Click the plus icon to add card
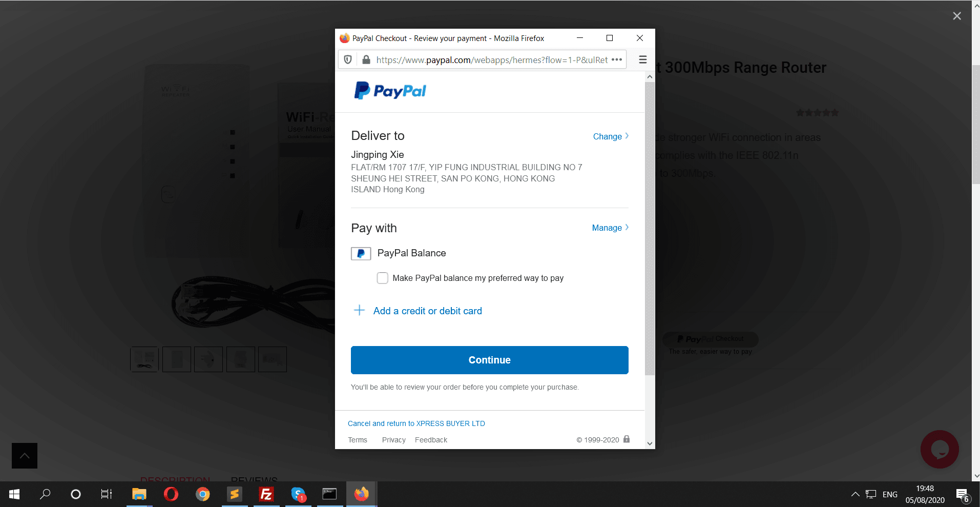This screenshot has width=980, height=507. tap(360, 310)
